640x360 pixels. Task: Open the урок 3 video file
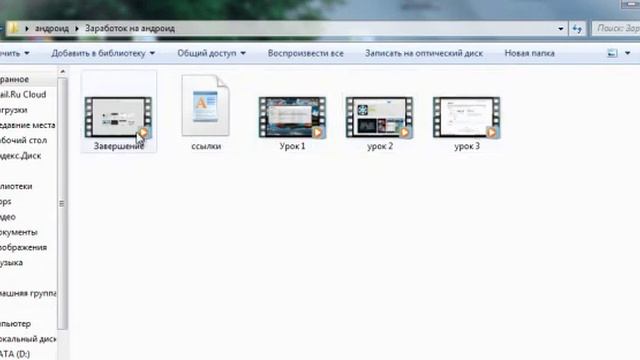pos(467,118)
